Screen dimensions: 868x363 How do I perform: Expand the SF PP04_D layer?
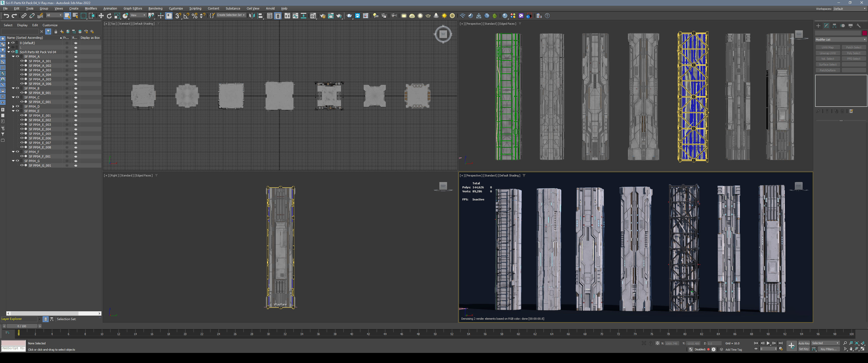tap(13, 106)
